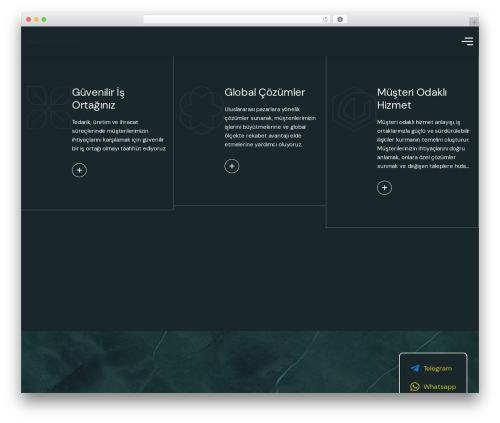Click the Müşteri Odaklı Hizmet heading
This screenshot has width=500, height=423.
tap(412, 99)
